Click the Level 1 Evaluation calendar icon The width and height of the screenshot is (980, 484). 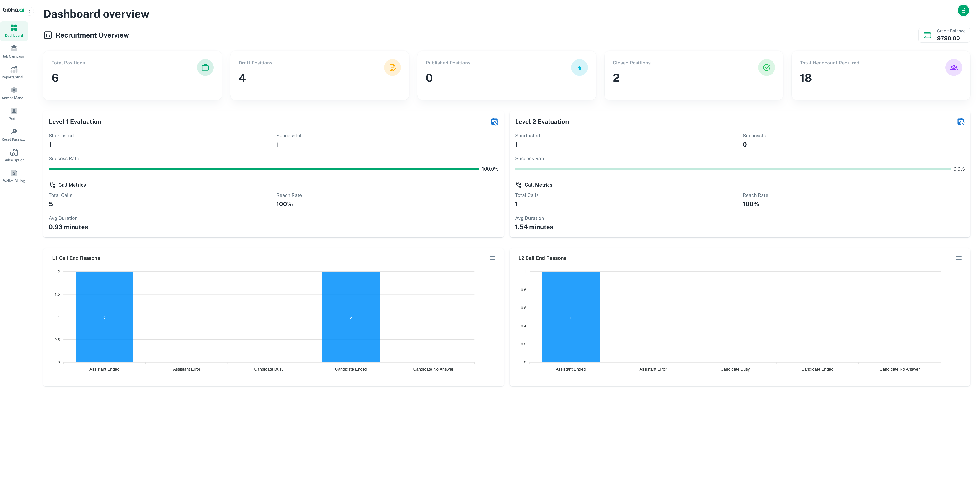494,122
